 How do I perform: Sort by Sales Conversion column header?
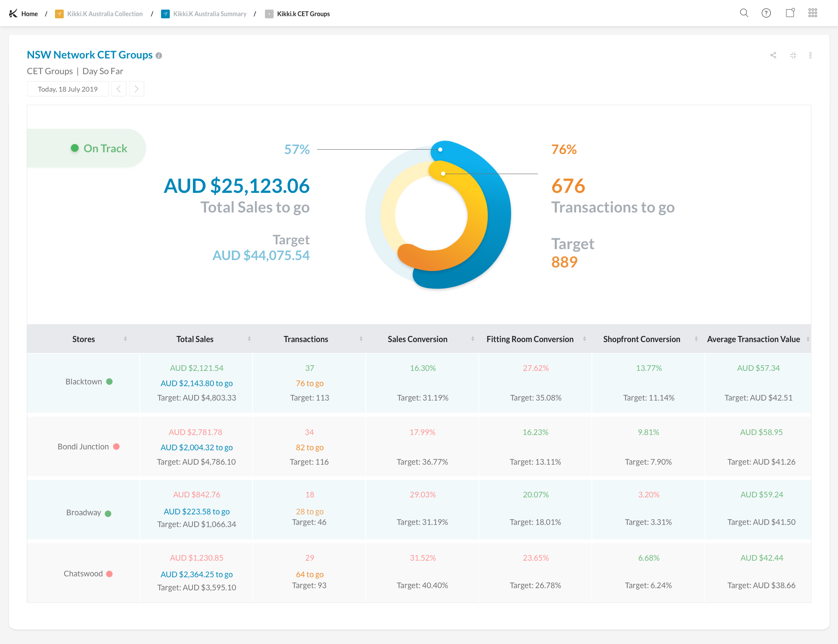pos(417,339)
